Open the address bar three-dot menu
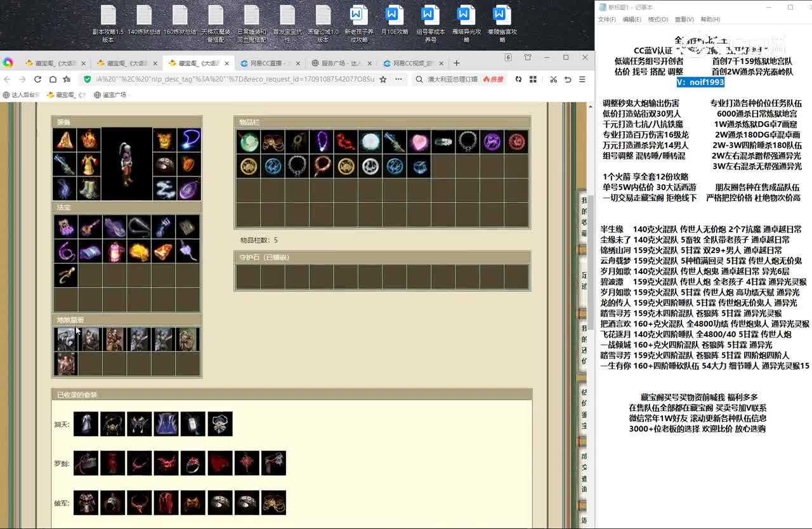This screenshot has width=812, height=529. [398, 79]
